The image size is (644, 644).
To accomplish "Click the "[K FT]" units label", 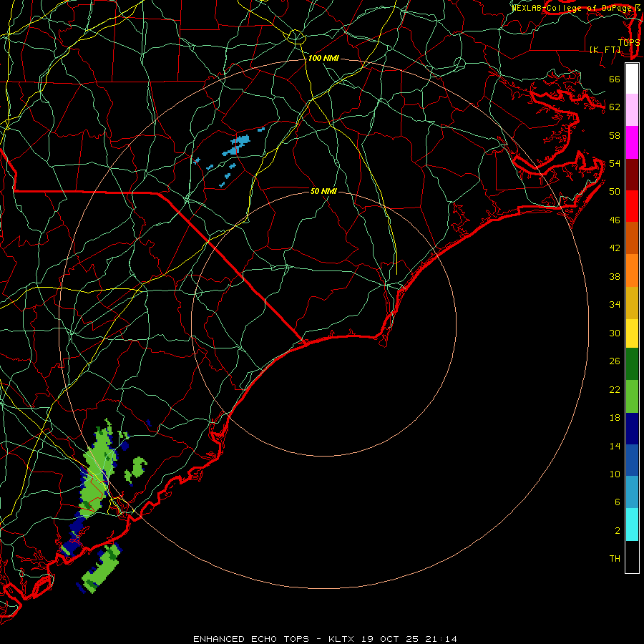I will tap(605, 49).
